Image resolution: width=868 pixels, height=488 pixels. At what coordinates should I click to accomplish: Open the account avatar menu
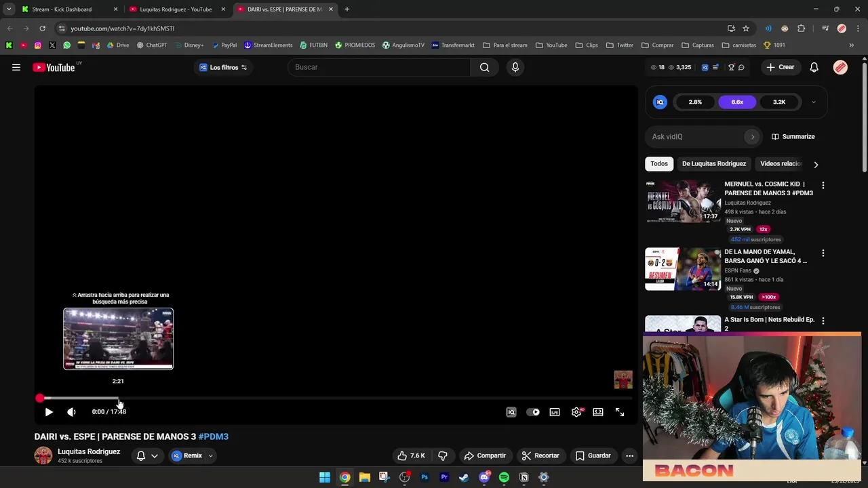pyautogui.click(x=840, y=67)
